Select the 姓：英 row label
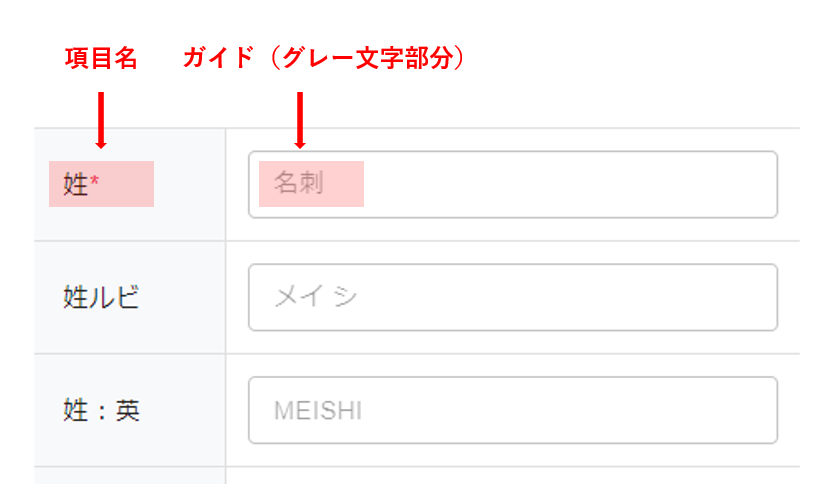Screen dimensions: 832x496 (101, 410)
